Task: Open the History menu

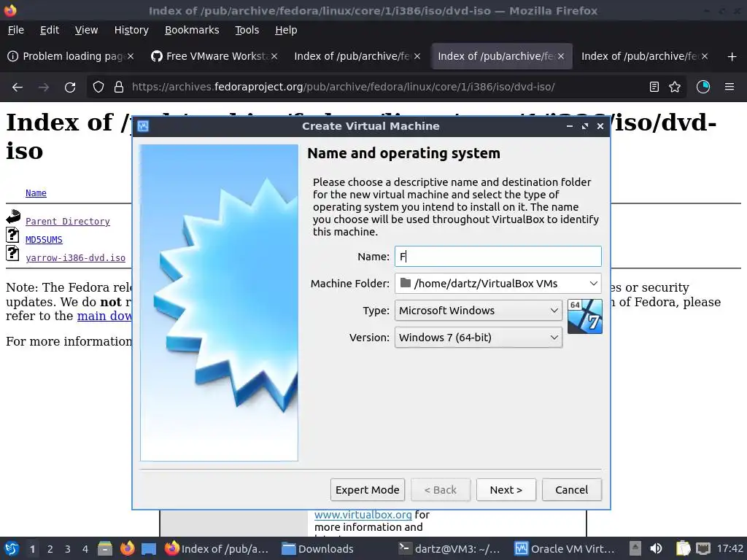Action: tap(131, 30)
